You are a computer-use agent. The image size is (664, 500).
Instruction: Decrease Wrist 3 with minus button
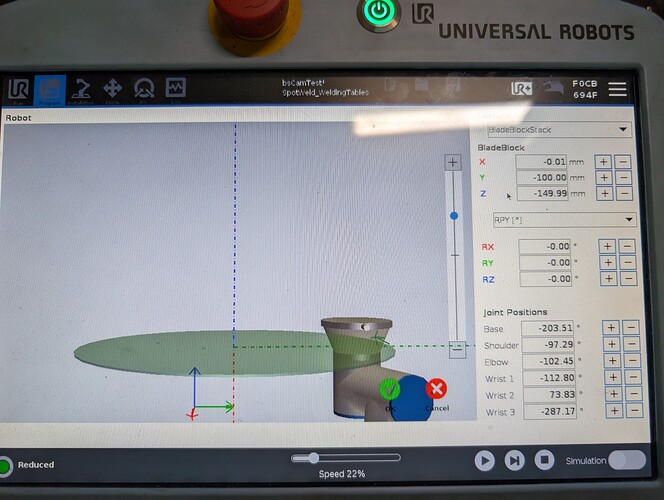(x=634, y=410)
